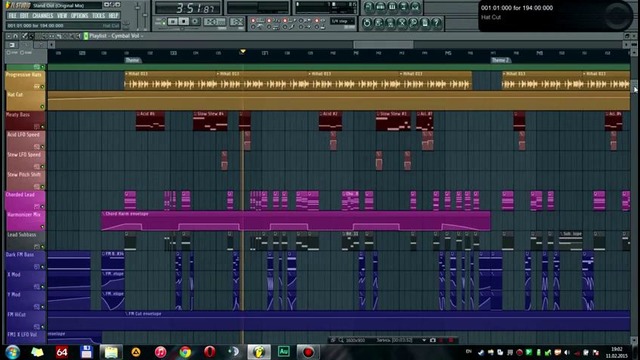The height and width of the screenshot is (360, 640).
Task: Open the HELP menu
Action: pos(113,16)
